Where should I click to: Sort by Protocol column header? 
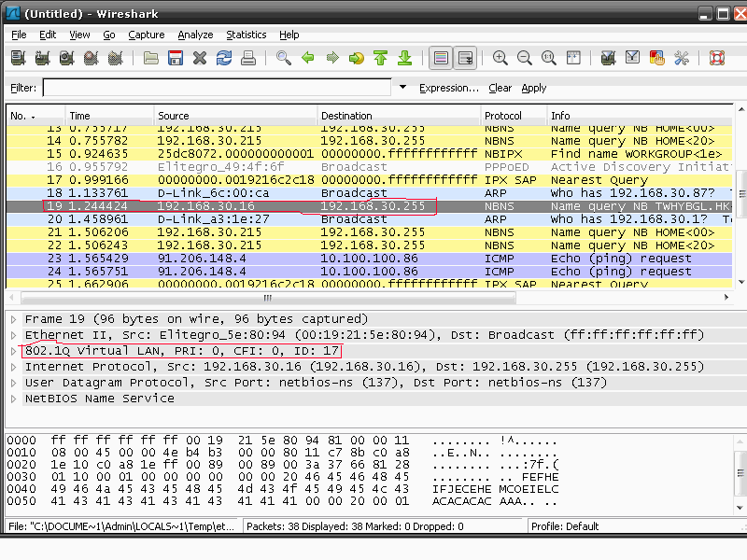[x=514, y=116]
